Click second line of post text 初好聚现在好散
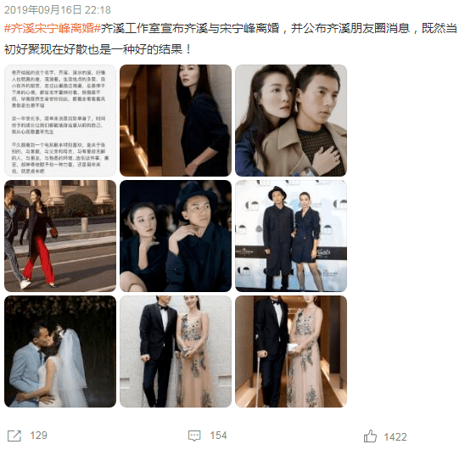This screenshot has width=476, height=450. coord(98,49)
